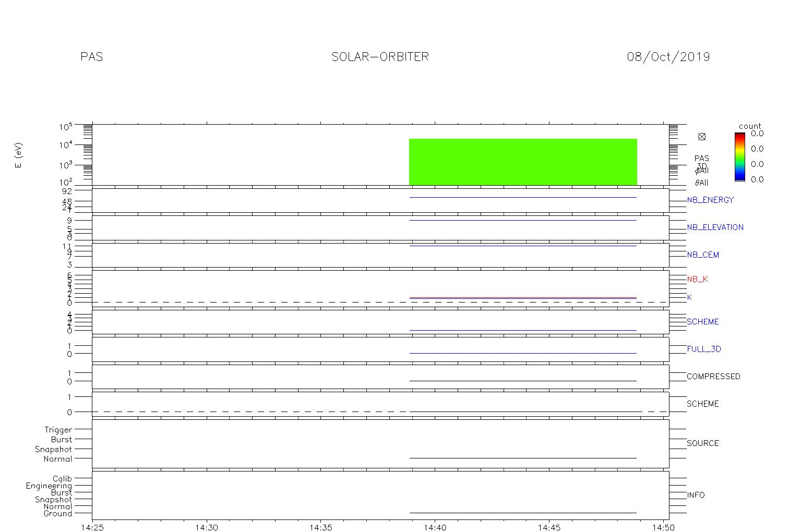Click the 10^4 energy tick label
The image size is (789, 532).
point(65,145)
